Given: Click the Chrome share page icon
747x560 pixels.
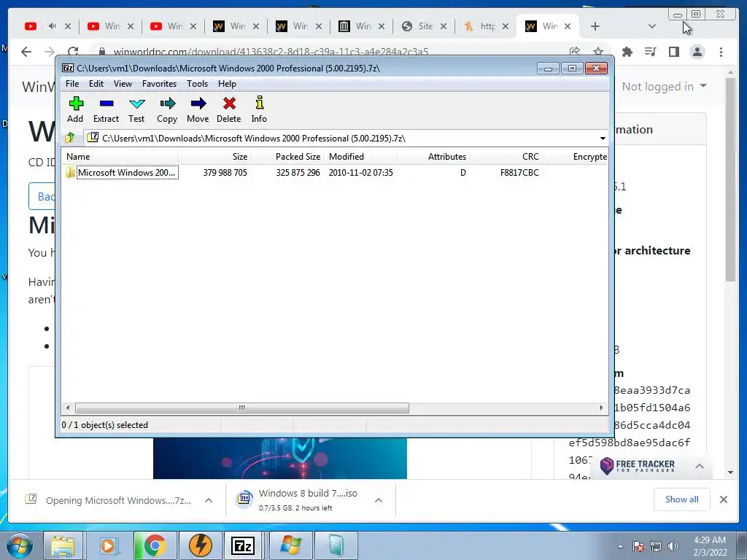Looking at the screenshot, I should 575,52.
